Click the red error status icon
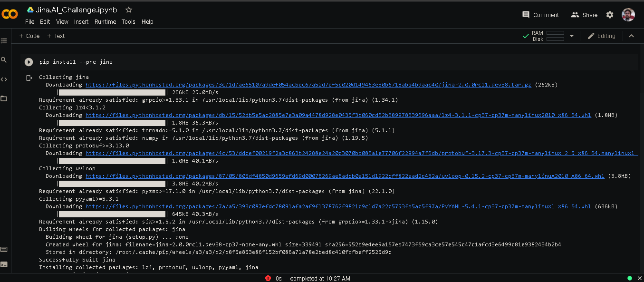The image size is (644, 282). tap(268, 278)
